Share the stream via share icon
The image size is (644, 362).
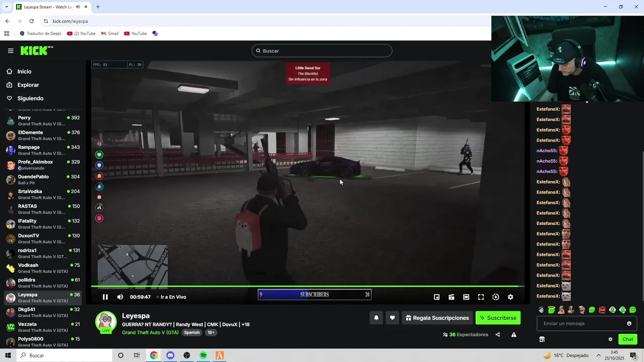[498, 334]
